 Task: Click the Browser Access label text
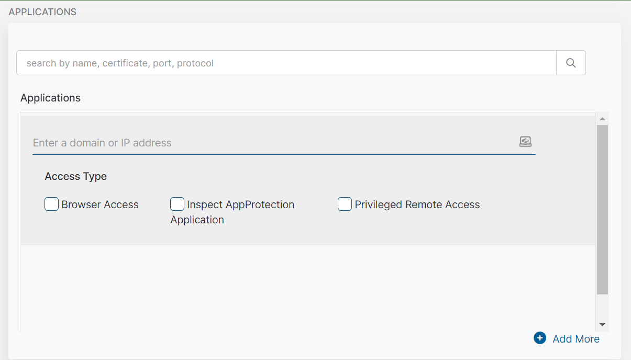click(100, 204)
